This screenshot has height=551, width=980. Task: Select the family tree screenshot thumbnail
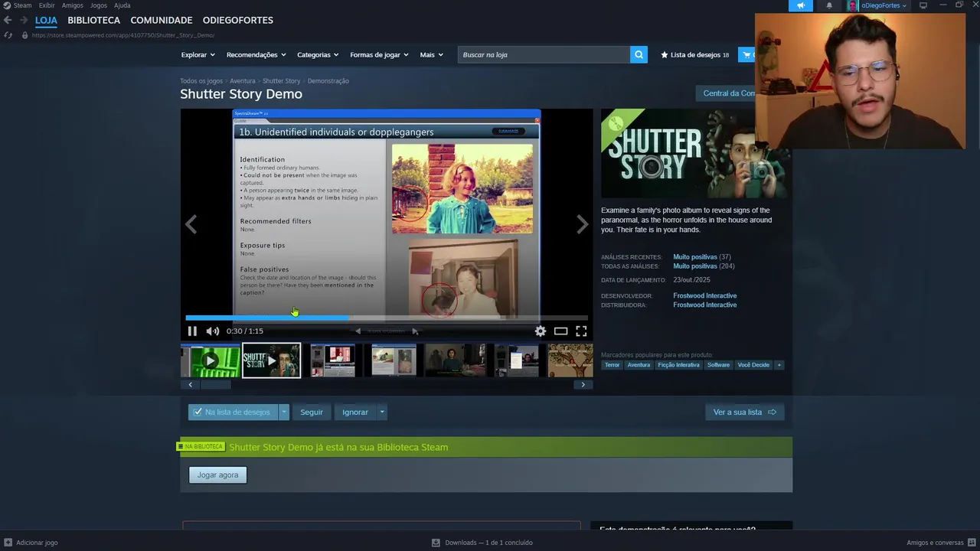tap(570, 360)
